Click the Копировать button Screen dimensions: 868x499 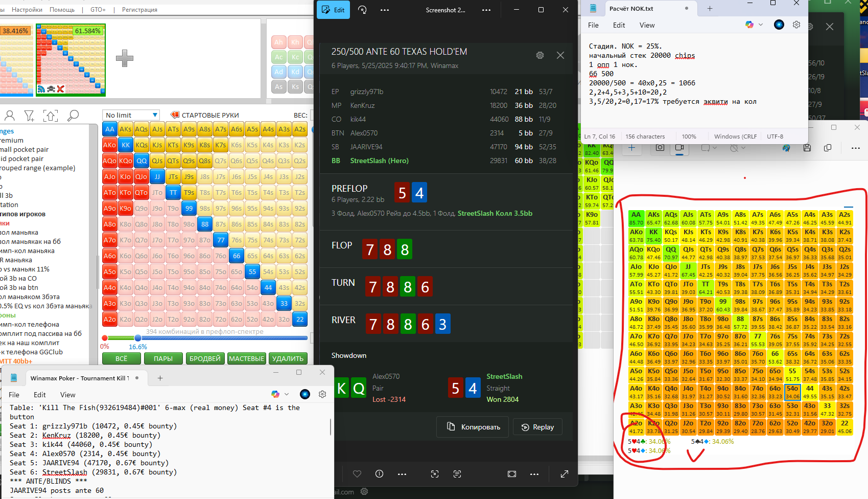tap(473, 427)
